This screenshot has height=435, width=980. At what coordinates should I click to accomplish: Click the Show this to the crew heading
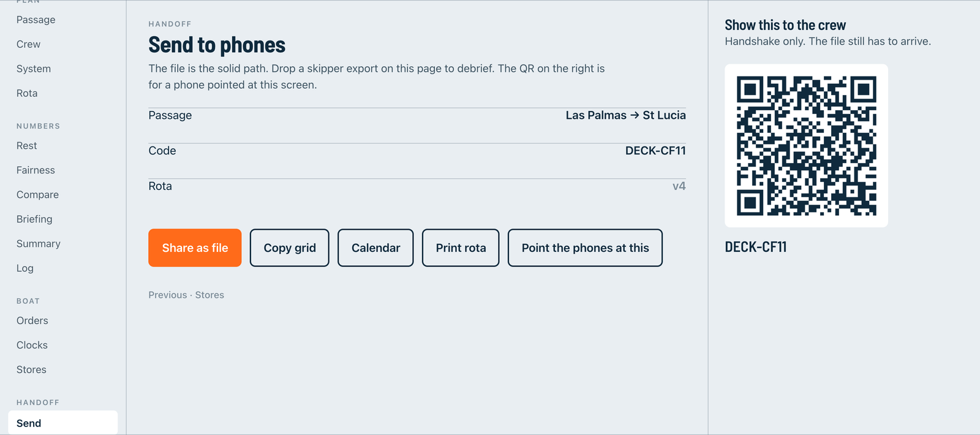[x=785, y=25]
